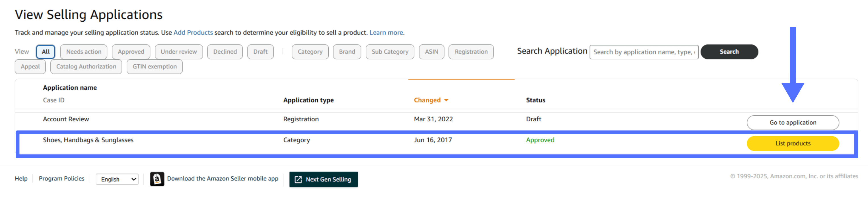Click the Changed column sort arrow
Viewport: 868px width, 206px height.
coord(446,101)
